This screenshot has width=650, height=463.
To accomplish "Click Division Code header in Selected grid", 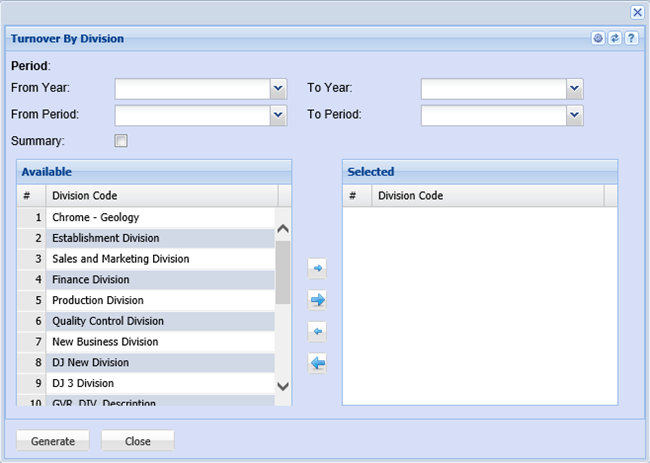I will click(486, 196).
